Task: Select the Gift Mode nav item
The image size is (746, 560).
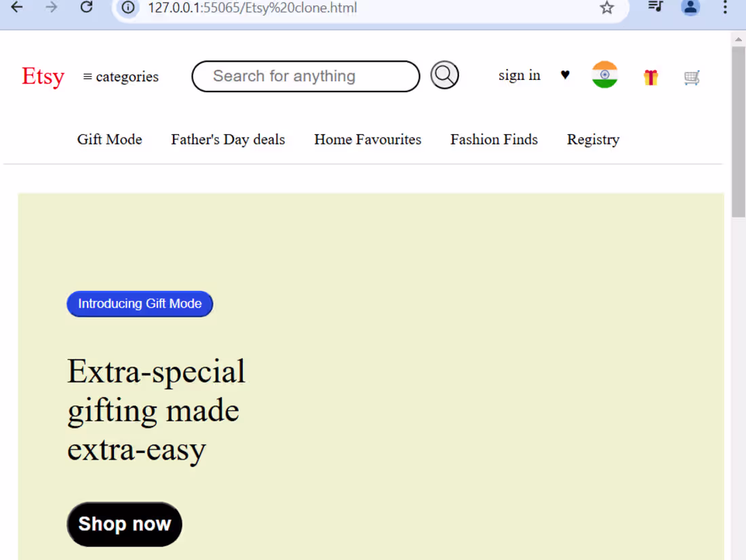Action: click(109, 140)
